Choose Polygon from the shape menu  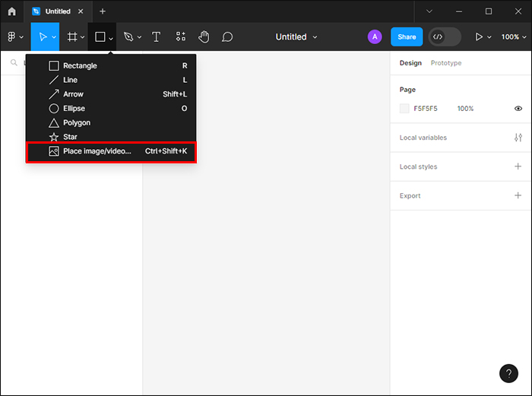(111, 122)
